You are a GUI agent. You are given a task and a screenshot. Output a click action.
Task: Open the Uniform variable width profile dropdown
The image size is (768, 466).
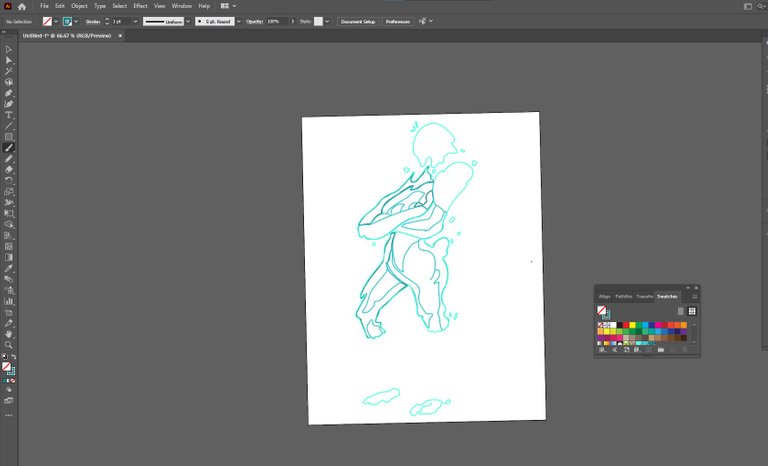(x=188, y=22)
